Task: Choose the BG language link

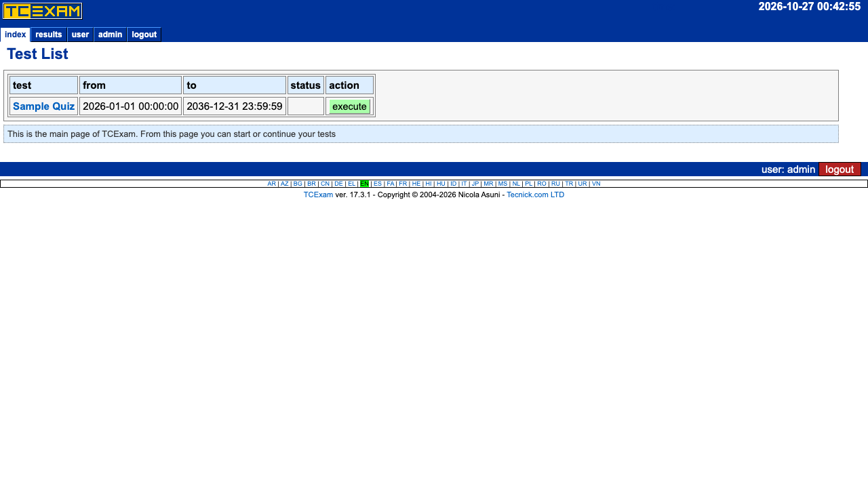Action: click(298, 184)
